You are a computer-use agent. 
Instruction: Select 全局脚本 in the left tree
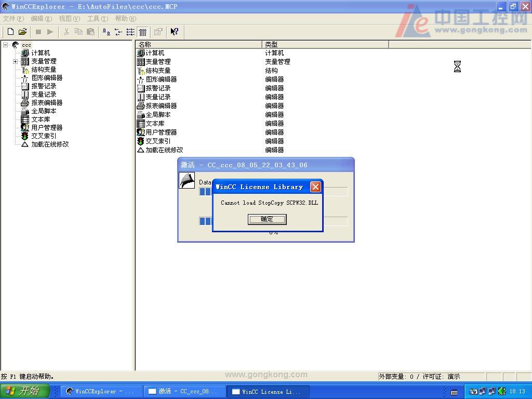pos(44,111)
